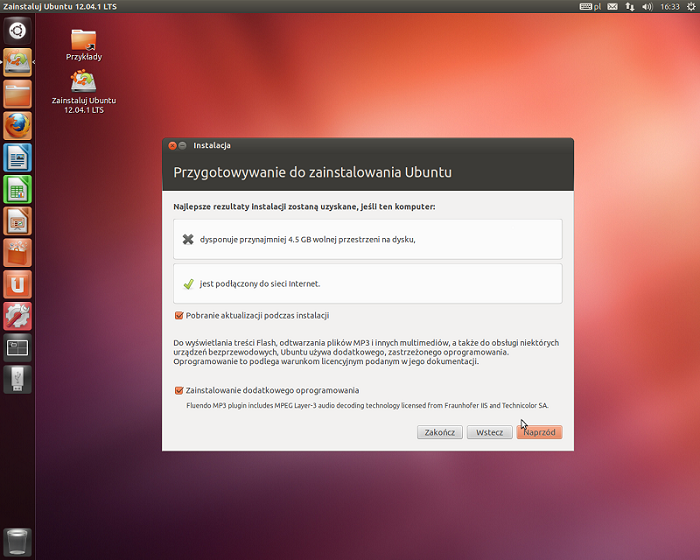Click Zainstaluj Ubuntu 12.04.1 LTS desktop icon
The image size is (700, 560).
[83, 92]
